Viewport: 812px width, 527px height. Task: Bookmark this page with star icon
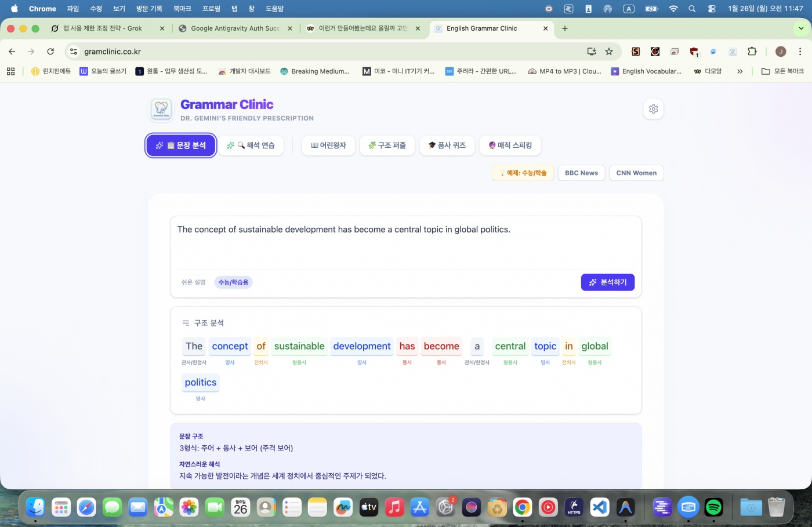[609, 52]
